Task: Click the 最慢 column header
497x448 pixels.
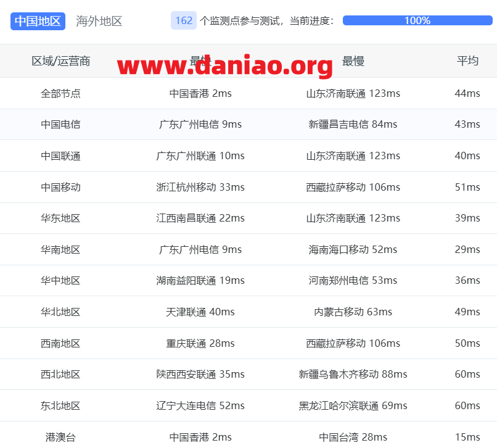Action: (353, 61)
